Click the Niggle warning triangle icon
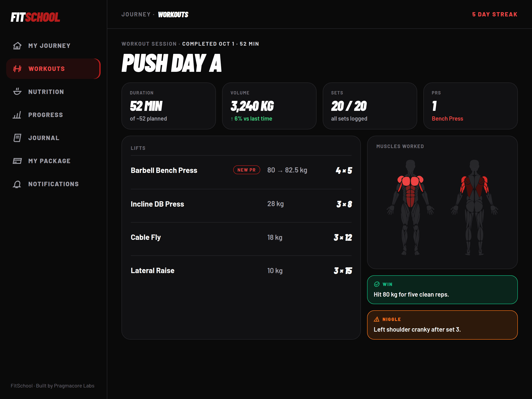 (377, 319)
